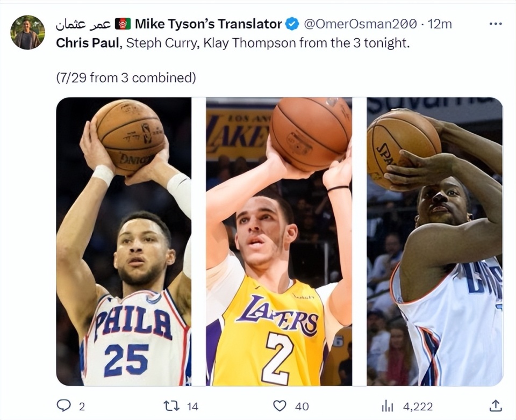Open the three-dot More menu on the tweet

click(496, 24)
